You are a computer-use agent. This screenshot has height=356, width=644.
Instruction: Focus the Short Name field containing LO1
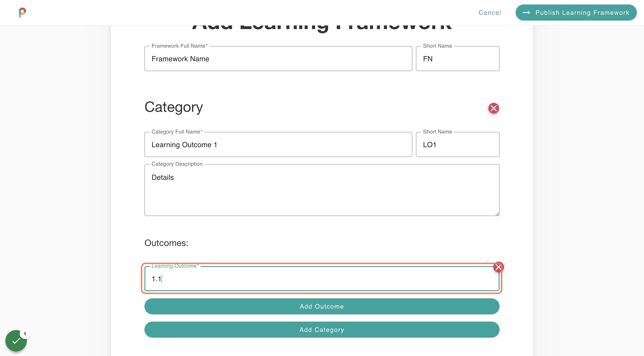click(458, 144)
